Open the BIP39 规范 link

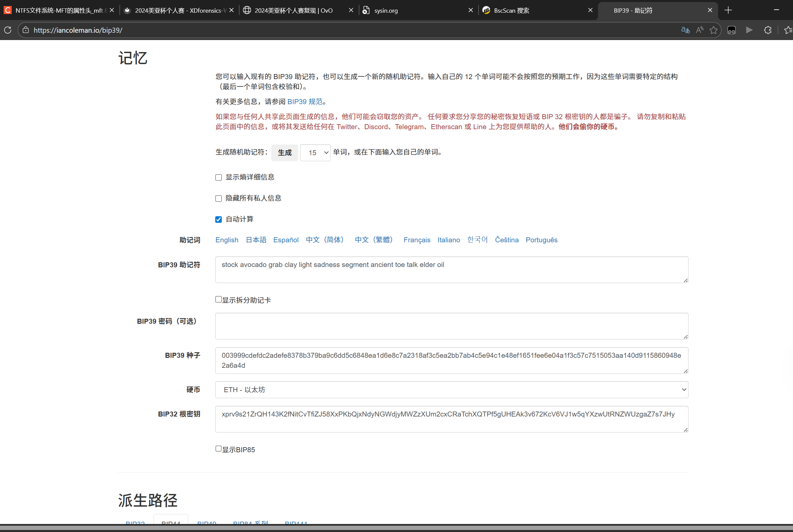[x=305, y=101]
